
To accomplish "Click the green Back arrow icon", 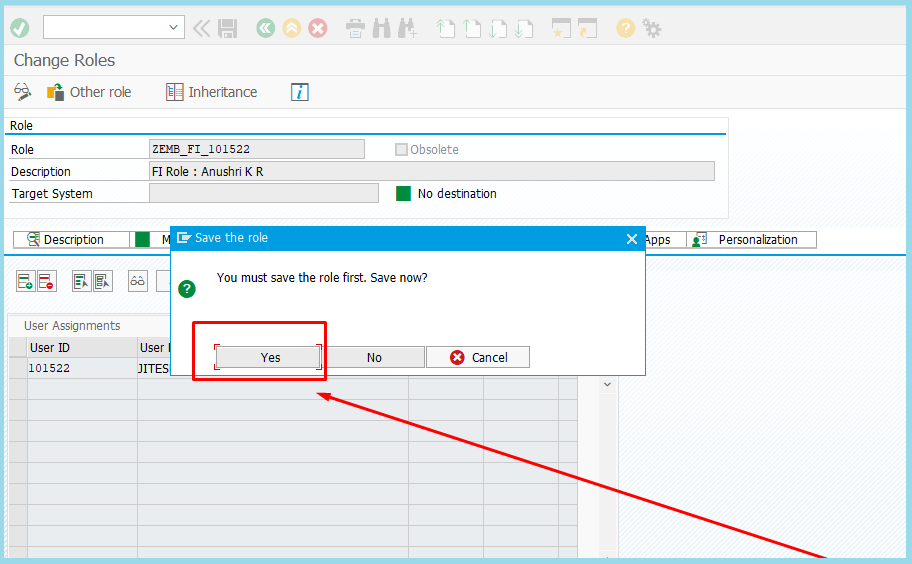I will point(265,28).
